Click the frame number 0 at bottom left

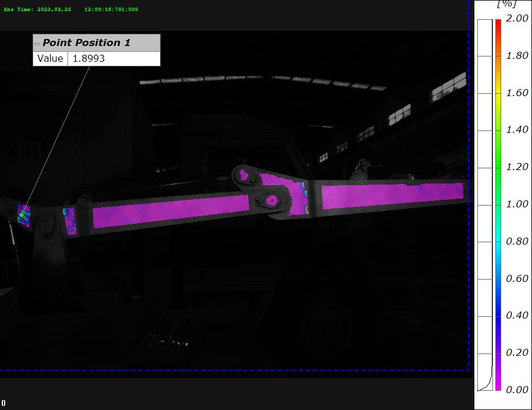point(3,403)
